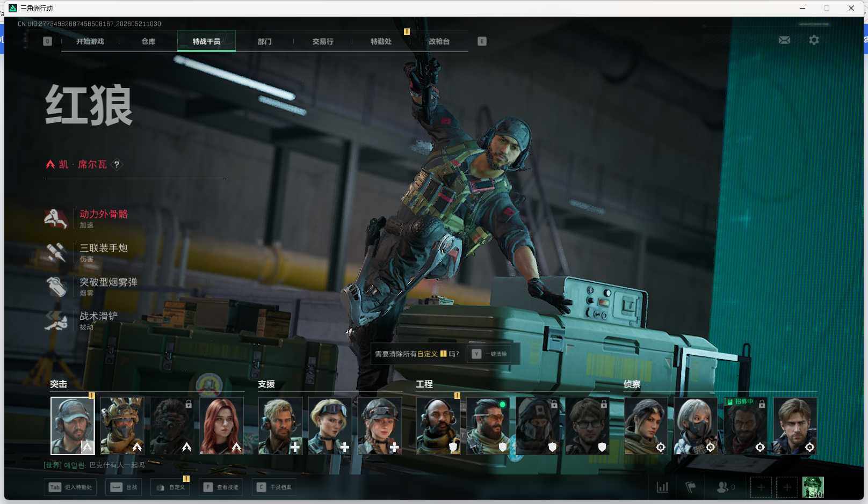Select the silver-haired masked recon operator
868x504 pixels.
click(x=696, y=426)
